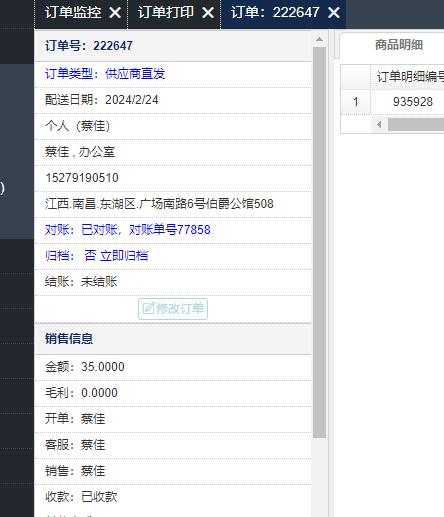Click the vertical scrollbar thumb in order panel
This screenshot has height=517, width=444.
pos(319,242)
